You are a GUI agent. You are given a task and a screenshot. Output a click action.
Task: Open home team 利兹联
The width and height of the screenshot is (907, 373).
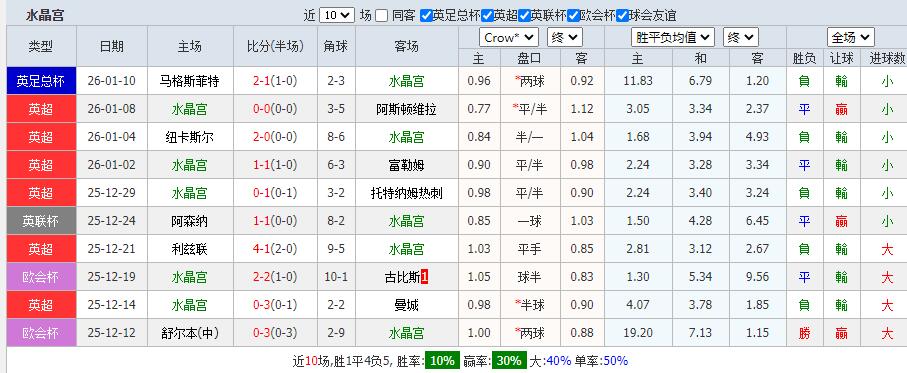click(190, 249)
